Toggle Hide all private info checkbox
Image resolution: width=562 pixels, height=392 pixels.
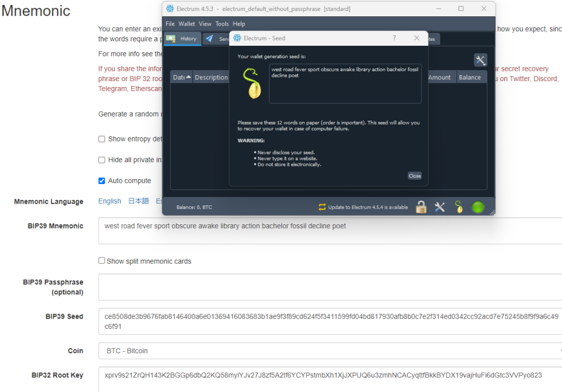(102, 160)
